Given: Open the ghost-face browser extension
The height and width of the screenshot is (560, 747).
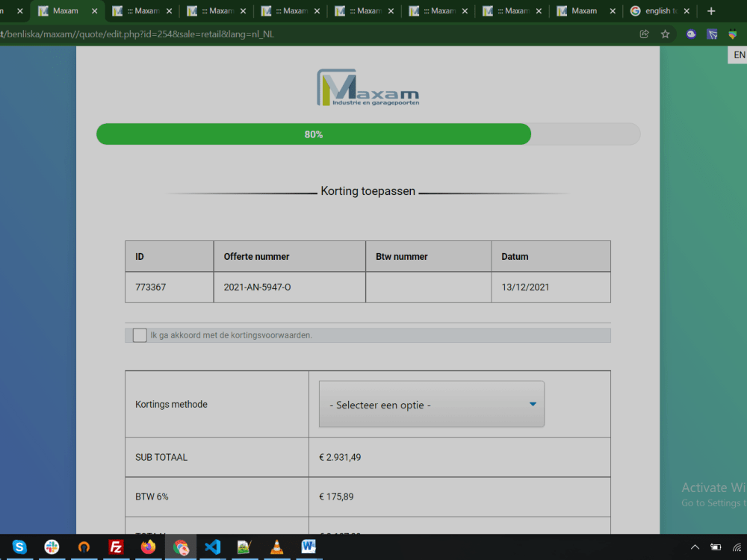Looking at the screenshot, I should (x=691, y=34).
